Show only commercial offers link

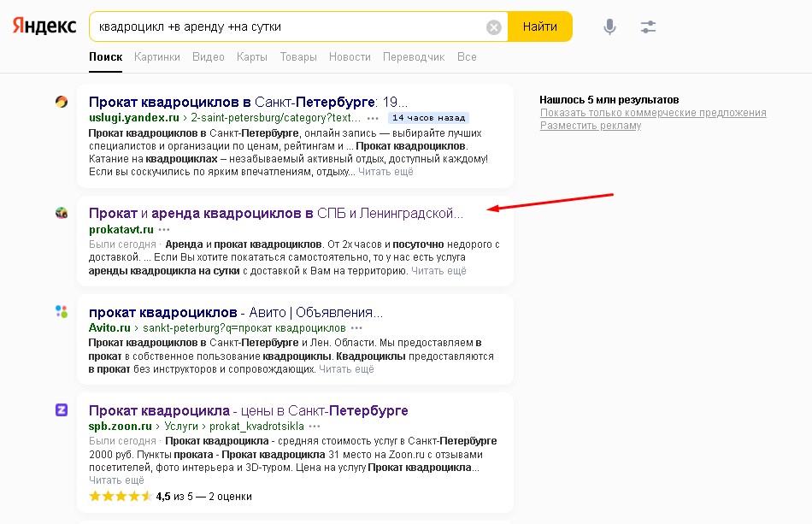652,112
